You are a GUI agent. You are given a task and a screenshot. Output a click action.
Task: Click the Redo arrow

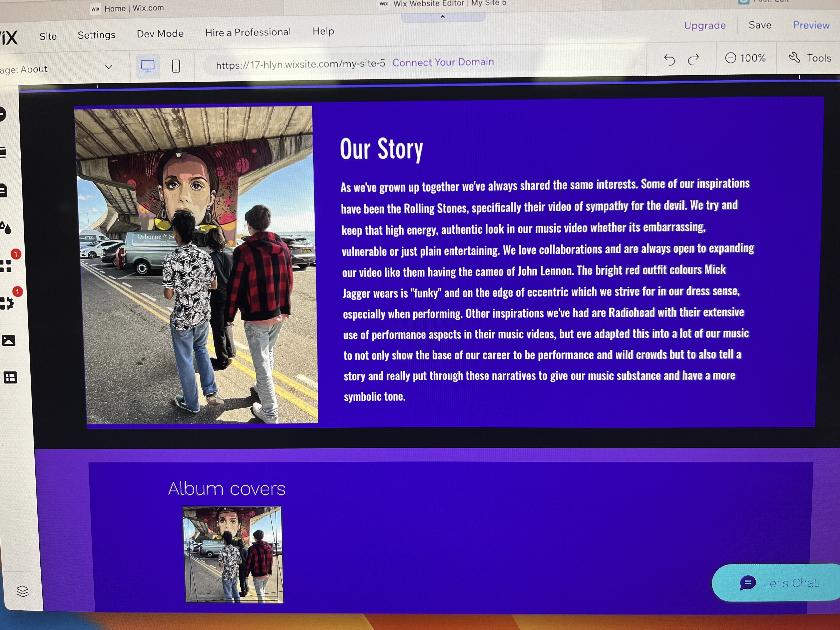(x=693, y=59)
